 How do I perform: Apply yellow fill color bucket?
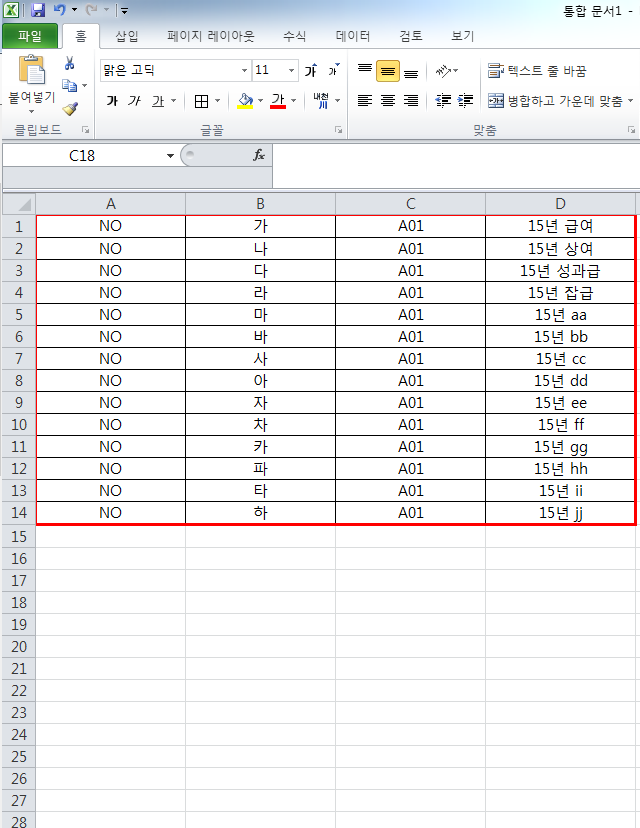pos(245,101)
